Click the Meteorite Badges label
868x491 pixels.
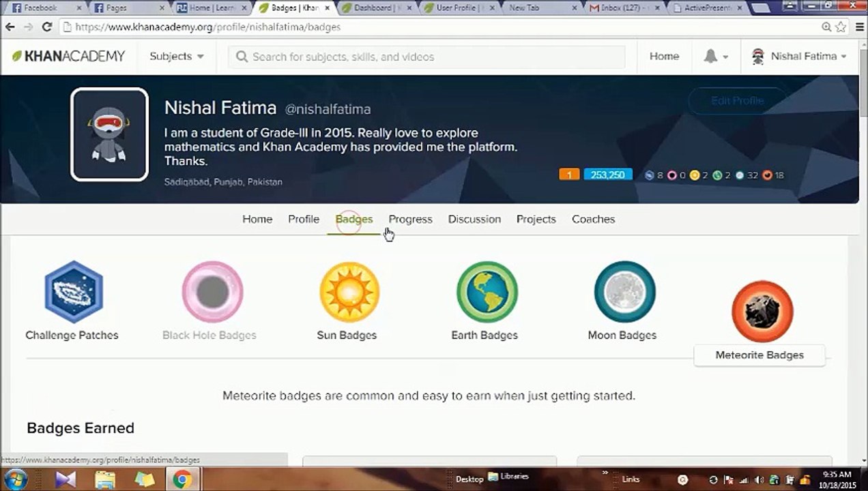tap(759, 355)
